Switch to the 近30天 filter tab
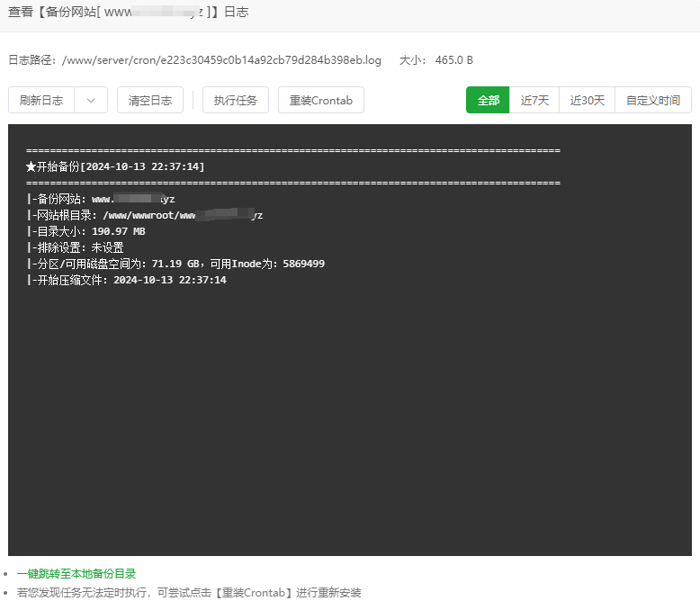700x601 pixels. pyautogui.click(x=587, y=101)
